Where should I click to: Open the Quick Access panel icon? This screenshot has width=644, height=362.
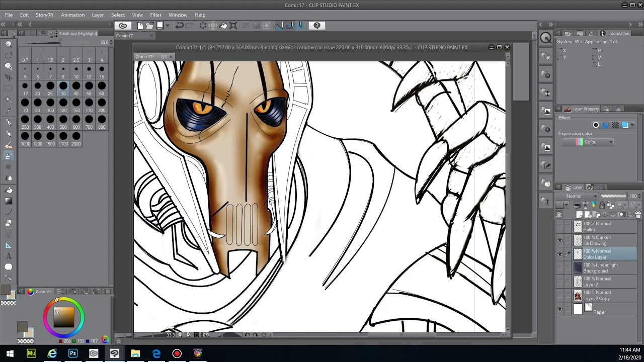coord(546,38)
